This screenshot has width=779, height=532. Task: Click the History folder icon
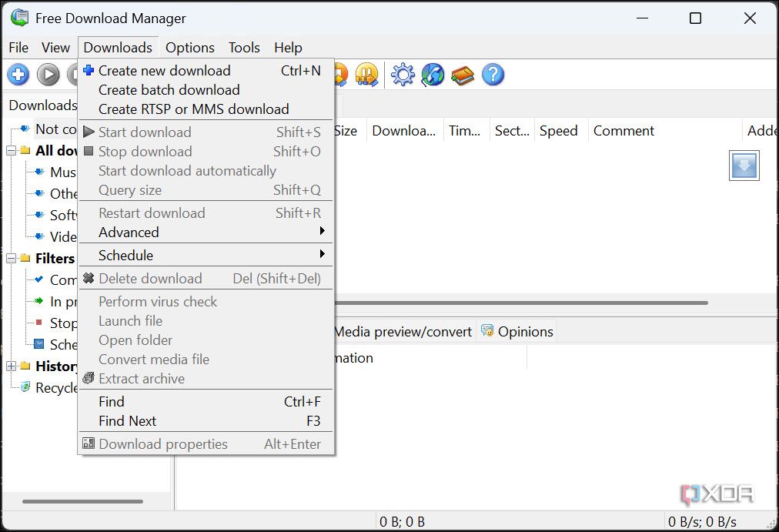click(25, 366)
